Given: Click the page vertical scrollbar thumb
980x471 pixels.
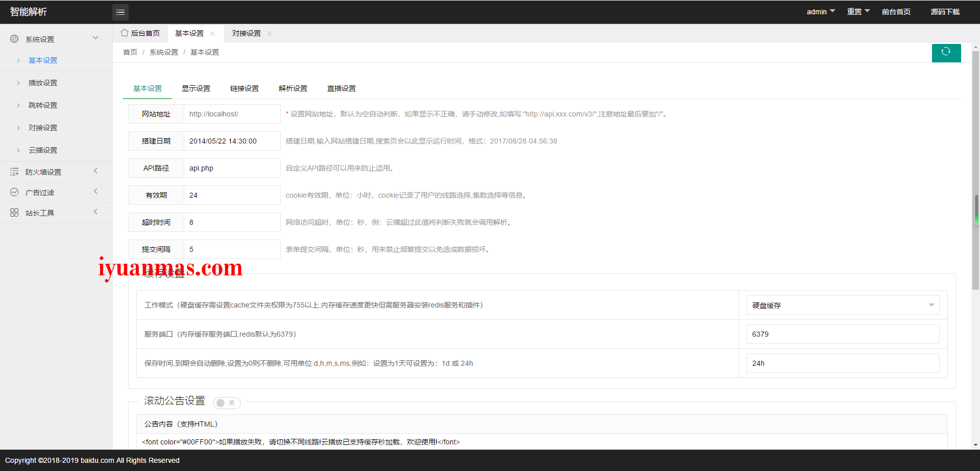Looking at the screenshot, I should (x=975, y=170).
